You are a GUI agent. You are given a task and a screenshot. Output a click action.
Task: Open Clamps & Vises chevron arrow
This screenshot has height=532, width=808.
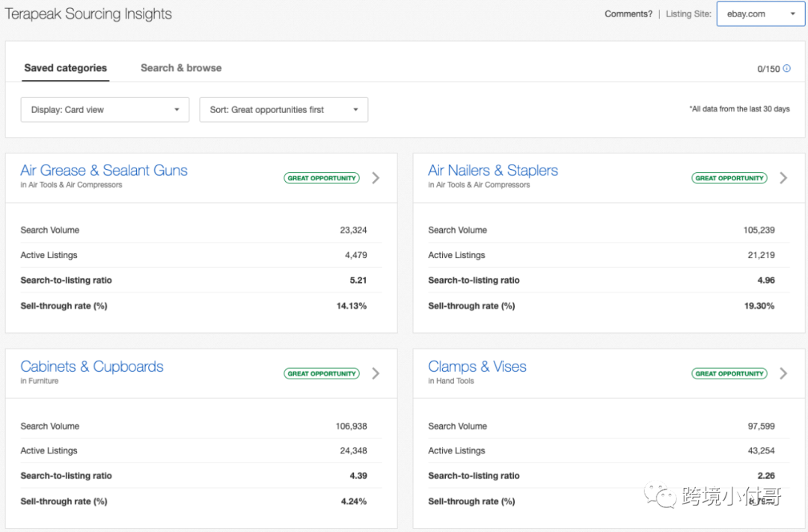pos(783,373)
